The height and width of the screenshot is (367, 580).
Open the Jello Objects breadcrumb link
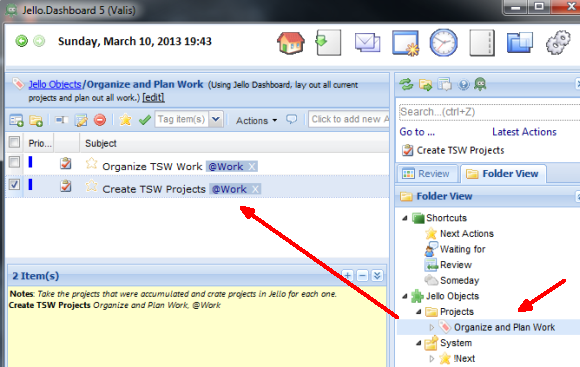pyautogui.click(x=55, y=85)
